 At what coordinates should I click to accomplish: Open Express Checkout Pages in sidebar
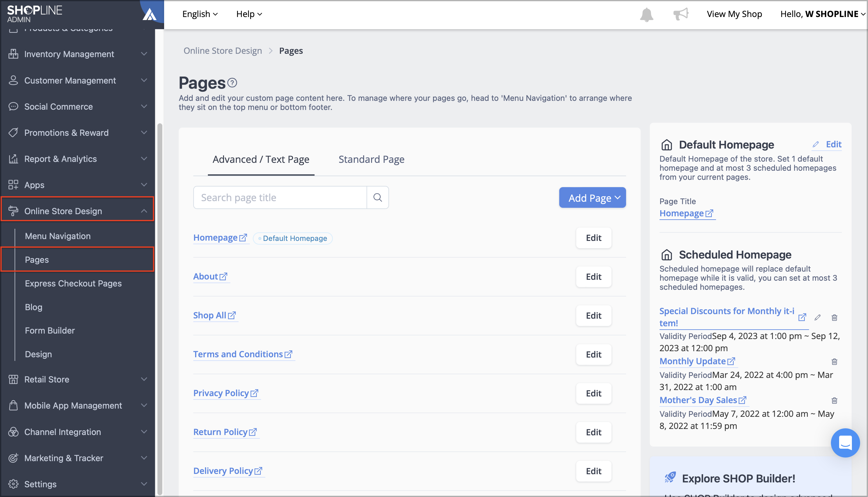[x=73, y=283]
